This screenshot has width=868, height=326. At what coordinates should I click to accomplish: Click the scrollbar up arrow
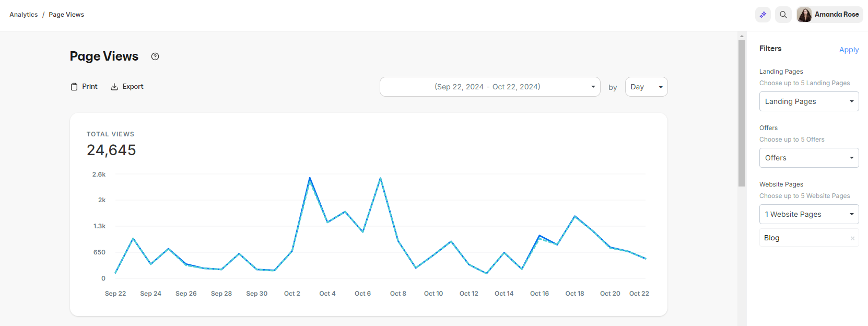(x=742, y=36)
